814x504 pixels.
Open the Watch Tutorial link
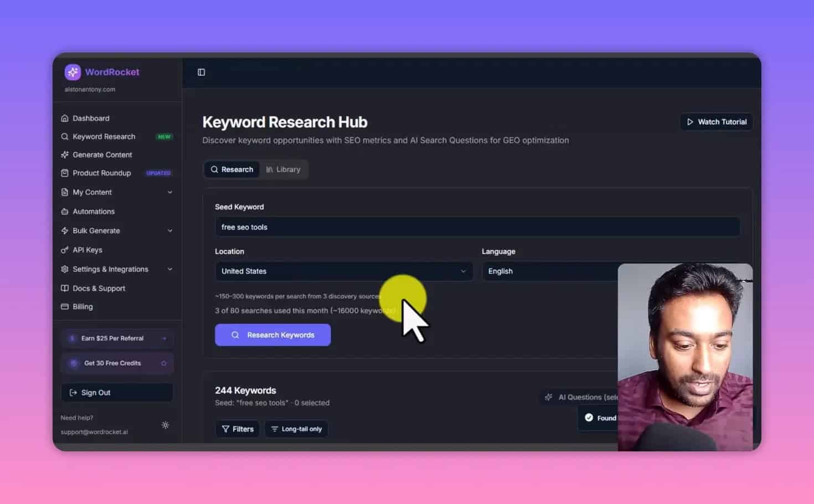click(x=716, y=121)
